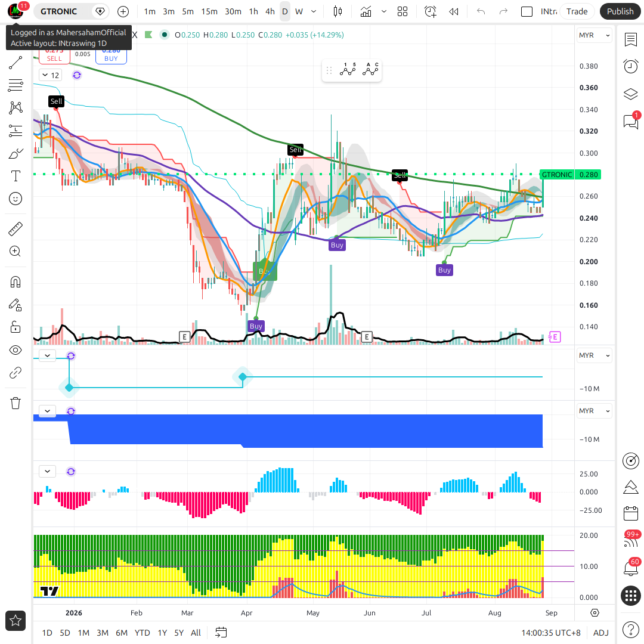Open the go to date calendar
Viewport: 644px width, 644px height.
point(221,633)
